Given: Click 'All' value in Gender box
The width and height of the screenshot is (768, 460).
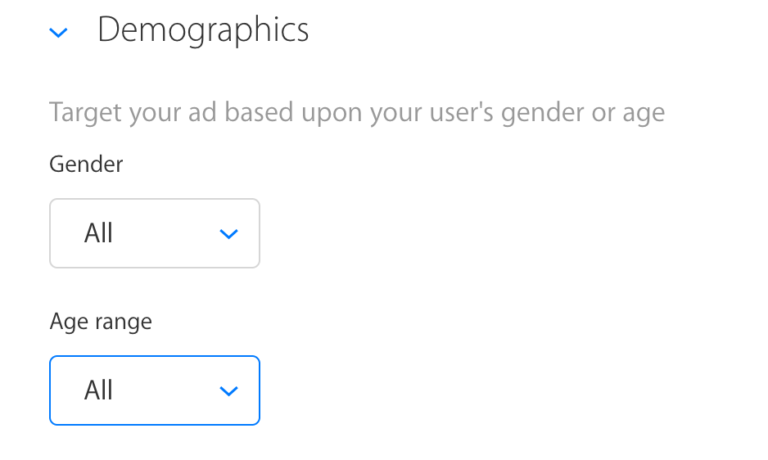Looking at the screenshot, I should [x=99, y=233].
